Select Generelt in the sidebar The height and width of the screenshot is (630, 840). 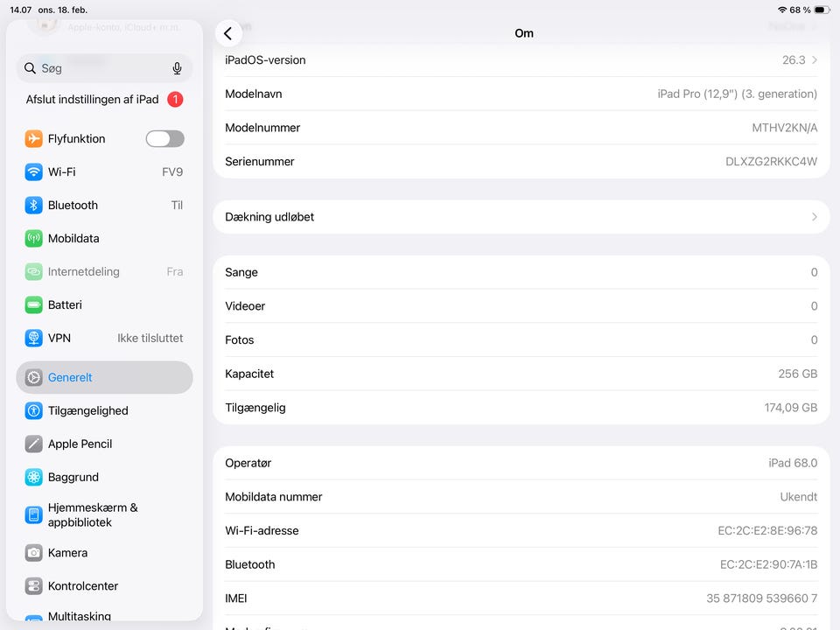coord(104,378)
